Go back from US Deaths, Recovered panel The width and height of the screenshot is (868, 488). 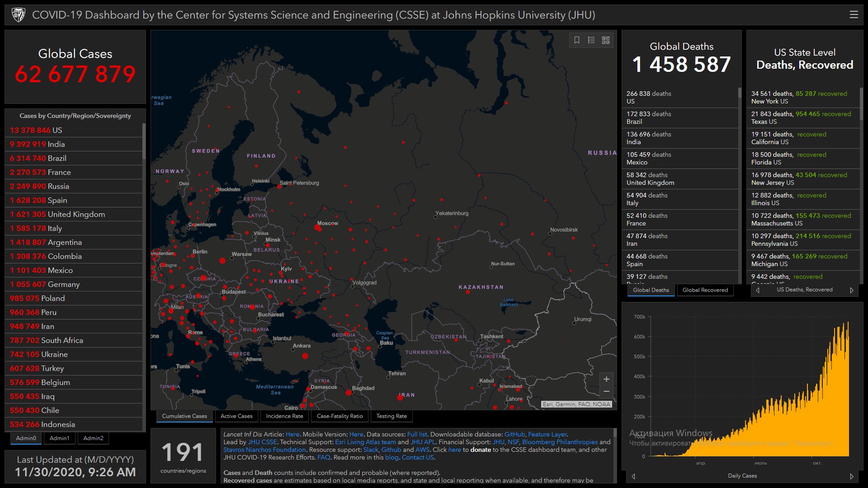click(x=758, y=290)
